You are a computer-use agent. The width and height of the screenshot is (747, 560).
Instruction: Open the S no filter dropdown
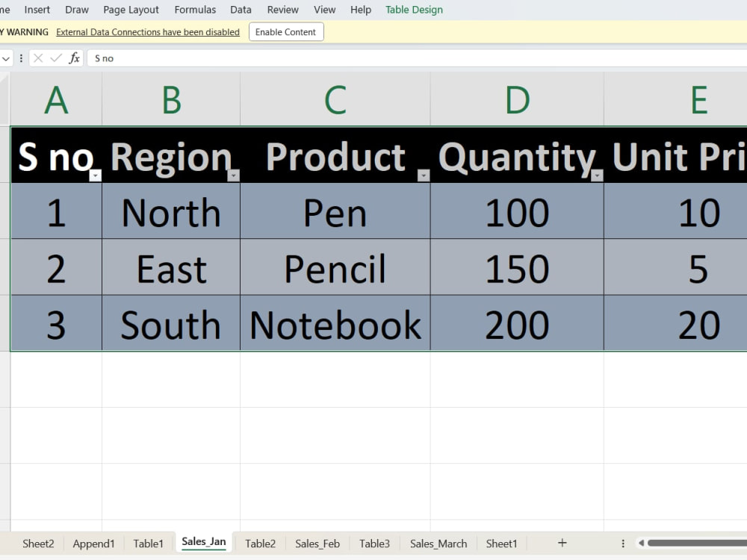96,175
